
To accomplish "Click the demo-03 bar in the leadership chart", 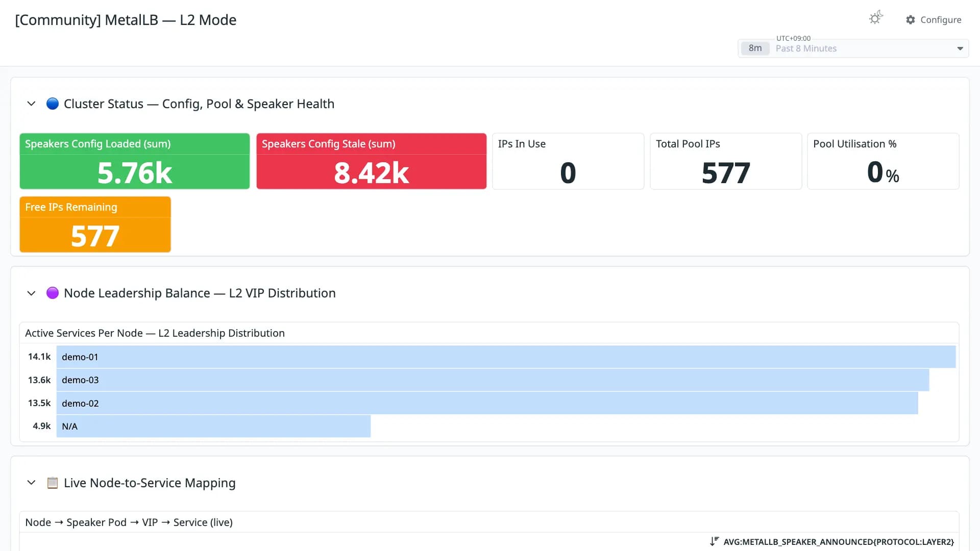I will click(493, 380).
